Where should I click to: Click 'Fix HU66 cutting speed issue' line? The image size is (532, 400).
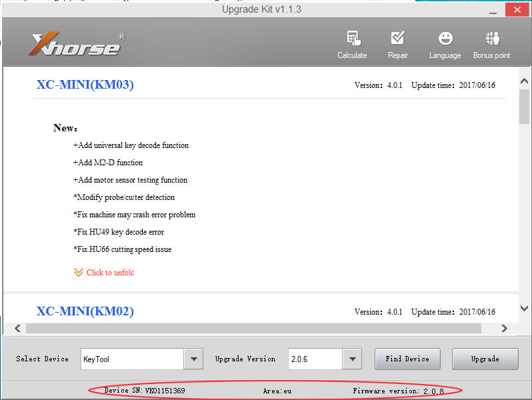click(x=123, y=249)
